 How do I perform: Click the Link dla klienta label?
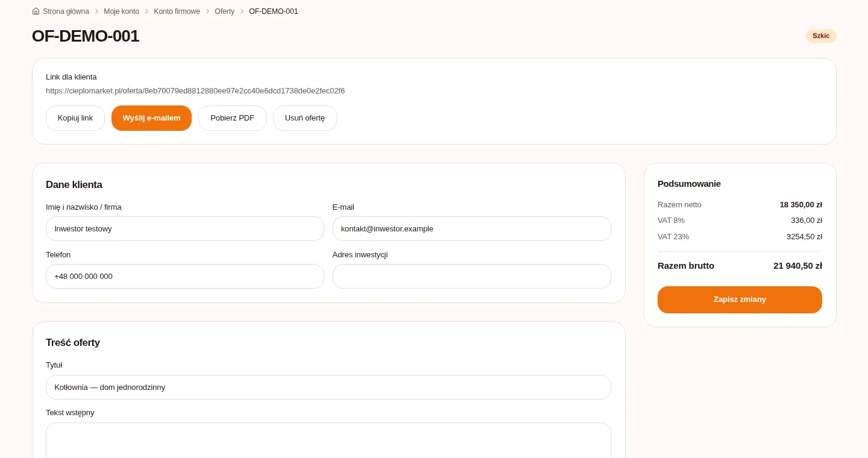tap(71, 77)
